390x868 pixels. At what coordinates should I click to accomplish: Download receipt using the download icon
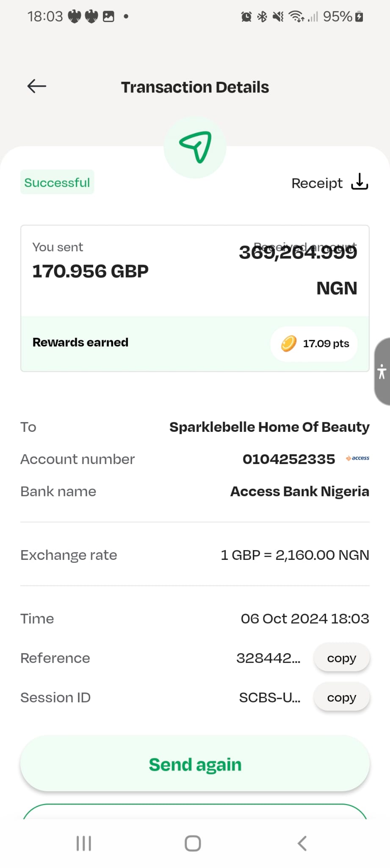pyautogui.click(x=360, y=182)
